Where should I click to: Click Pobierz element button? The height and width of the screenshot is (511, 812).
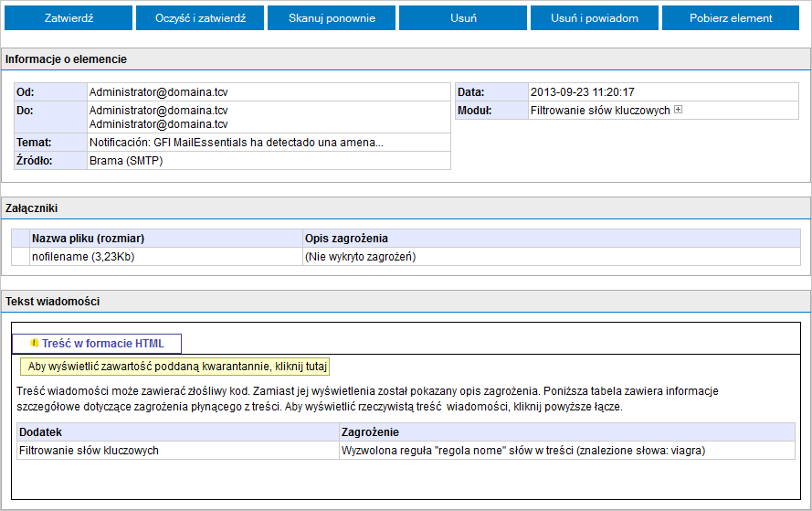(731, 18)
